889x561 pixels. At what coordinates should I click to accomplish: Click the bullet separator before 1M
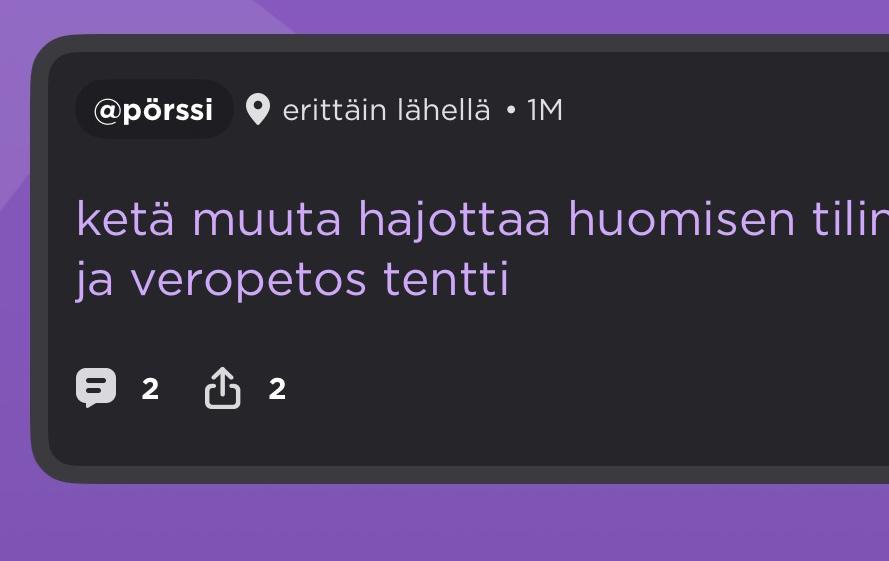click(x=511, y=111)
